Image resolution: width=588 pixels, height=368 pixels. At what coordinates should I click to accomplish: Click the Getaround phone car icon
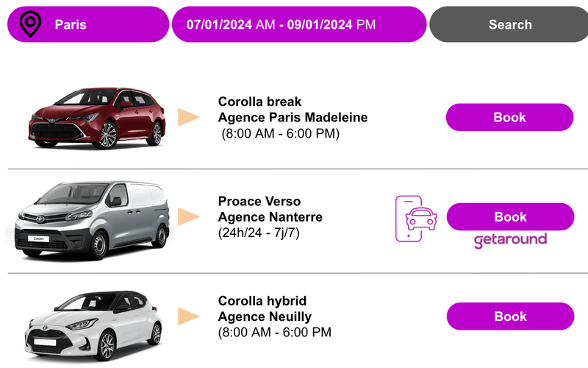tap(417, 218)
